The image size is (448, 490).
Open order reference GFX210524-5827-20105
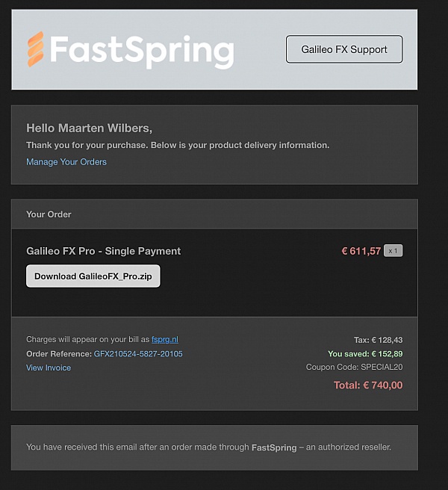138,353
